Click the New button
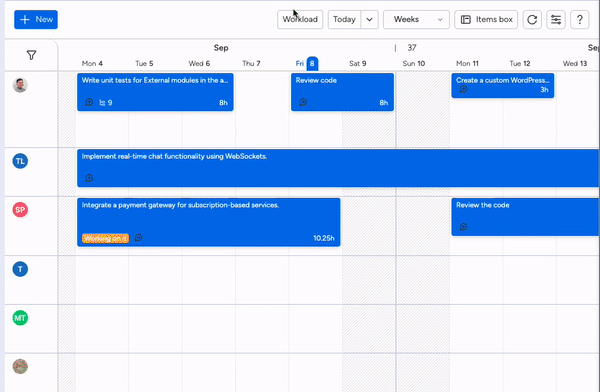The height and width of the screenshot is (392, 600). [x=36, y=20]
